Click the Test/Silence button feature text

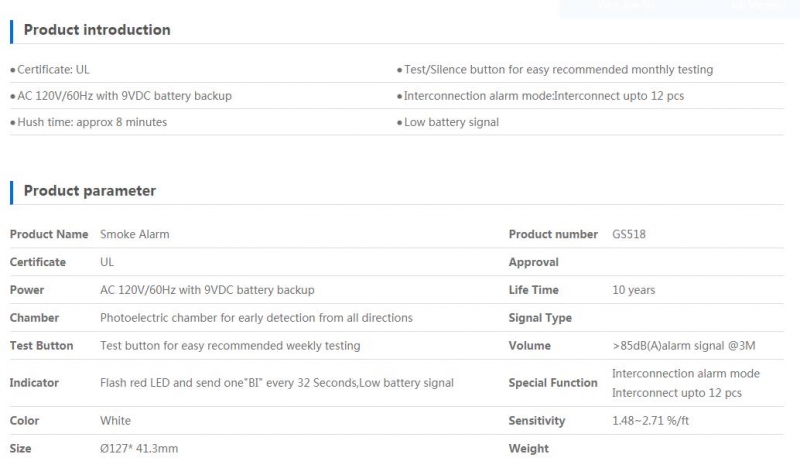coord(558,70)
